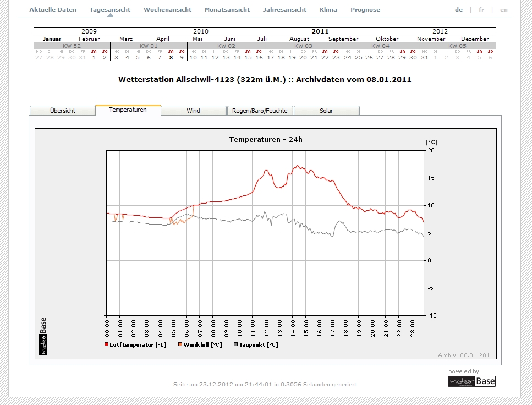Open the Klima page
Image resolution: width=532 pixels, height=405 pixels.
pyautogui.click(x=328, y=9)
